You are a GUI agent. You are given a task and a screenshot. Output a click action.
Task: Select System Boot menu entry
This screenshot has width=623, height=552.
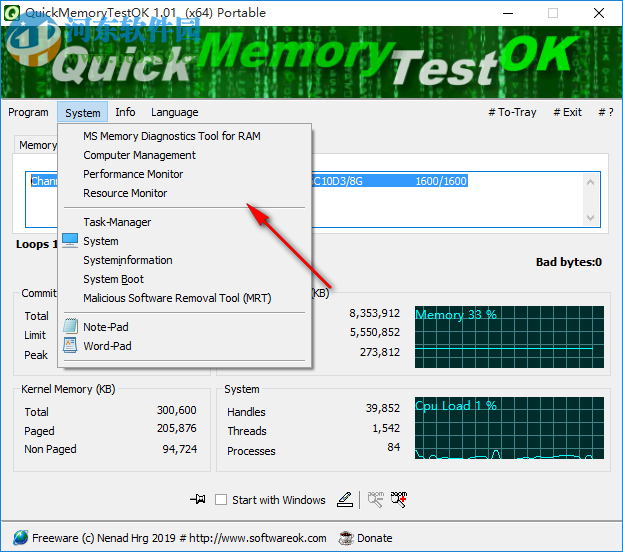pyautogui.click(x=185, y=279)
